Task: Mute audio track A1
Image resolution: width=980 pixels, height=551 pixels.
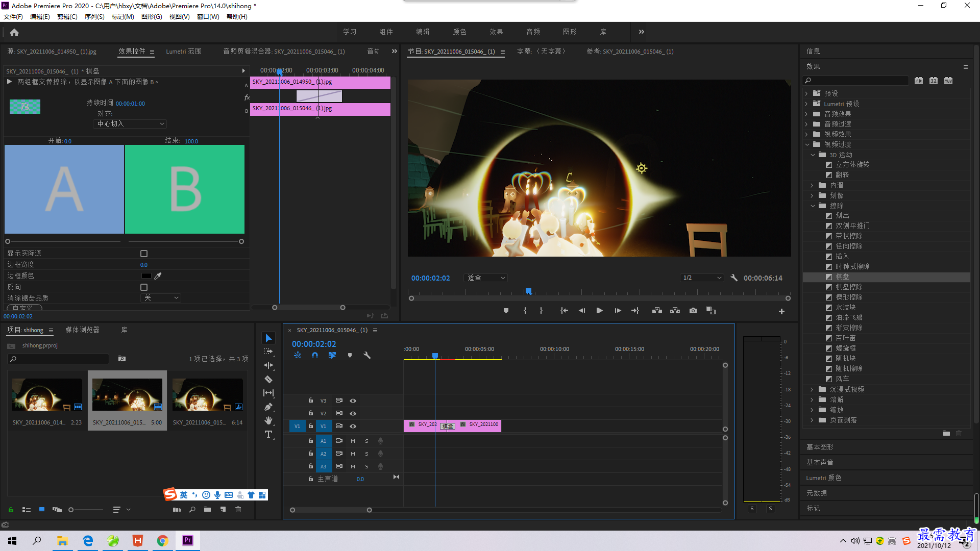Action: click(x=353, y=441)
